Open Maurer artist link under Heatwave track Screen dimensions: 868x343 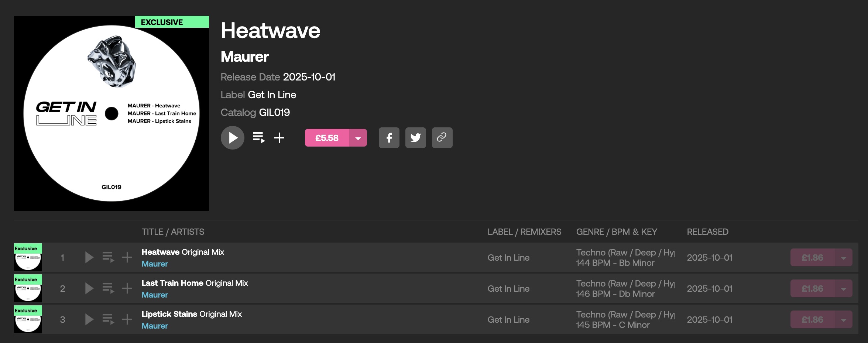click(155, 264)
